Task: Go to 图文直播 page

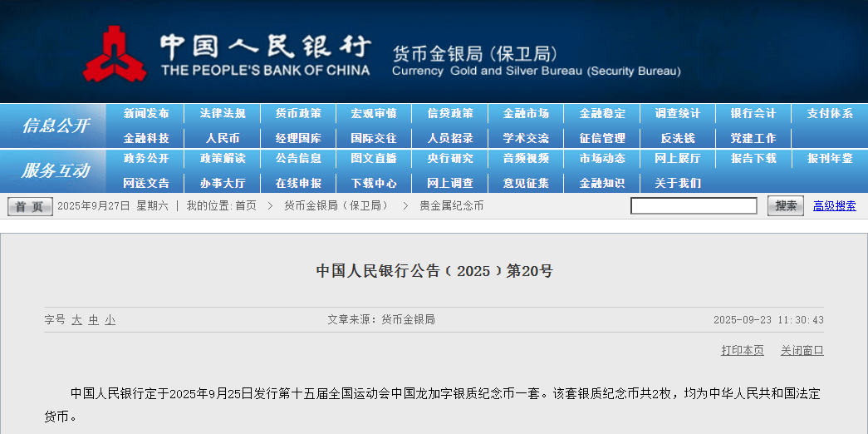Action: tap(375, 159)
